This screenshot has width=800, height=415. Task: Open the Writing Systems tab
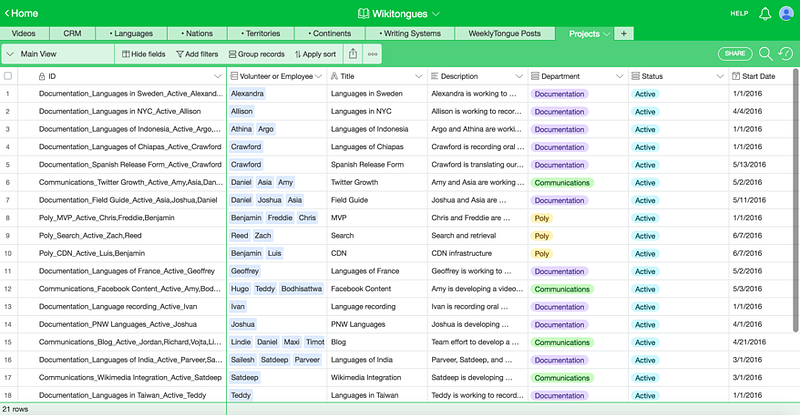[x=410, y=34]
